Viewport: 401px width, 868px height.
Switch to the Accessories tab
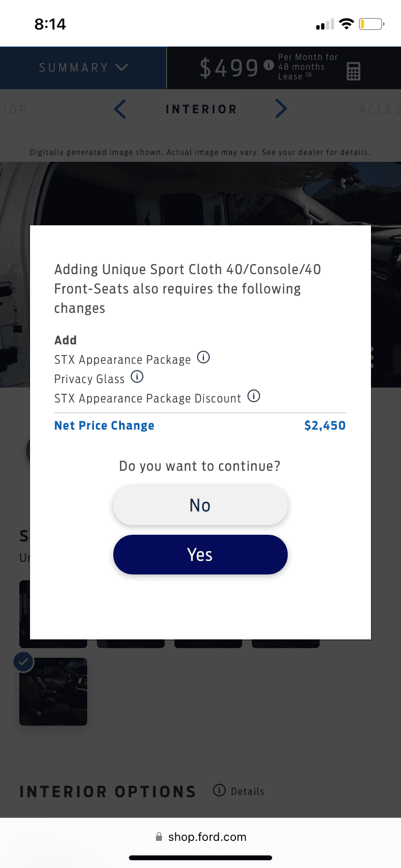380,109
